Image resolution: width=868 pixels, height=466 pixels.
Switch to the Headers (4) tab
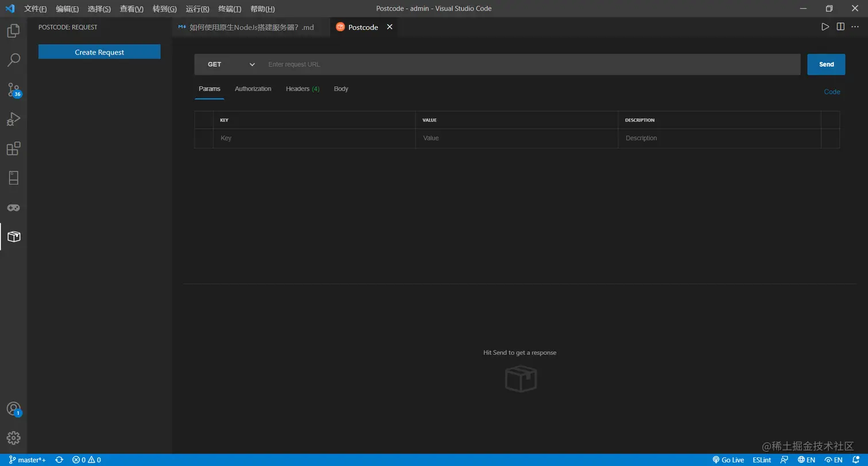303,89
